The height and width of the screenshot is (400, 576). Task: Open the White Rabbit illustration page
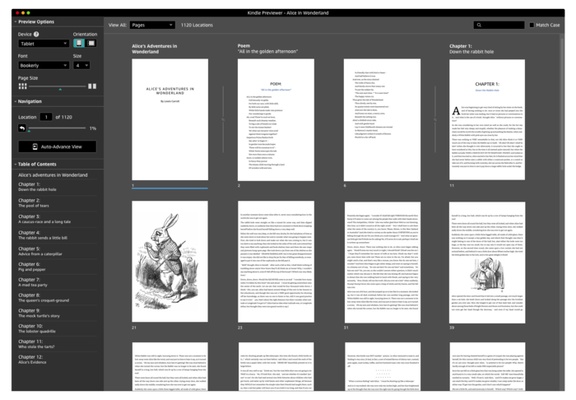tap(170, 262)
